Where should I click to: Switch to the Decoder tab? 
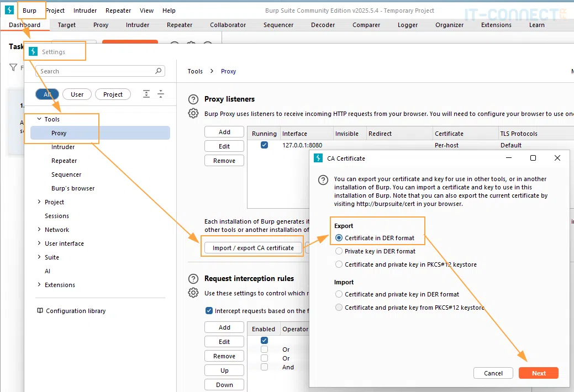coord(323,25)
